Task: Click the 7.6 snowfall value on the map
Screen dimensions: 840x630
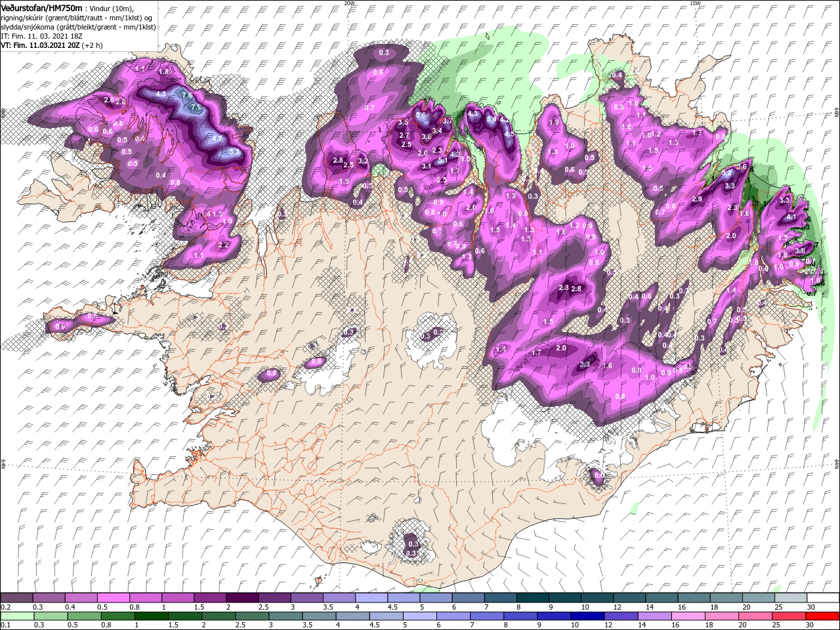Action: click(x=186, y=96)
